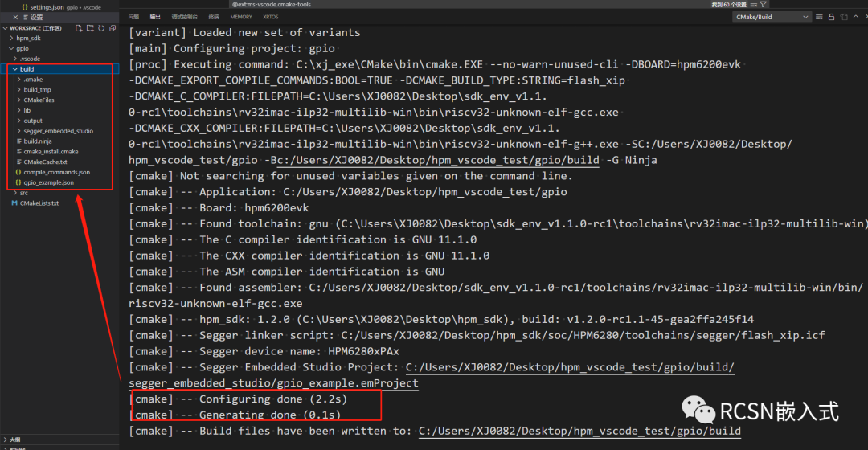
Task: Collapse all folders with collapse icon
Action: (113, 28)
